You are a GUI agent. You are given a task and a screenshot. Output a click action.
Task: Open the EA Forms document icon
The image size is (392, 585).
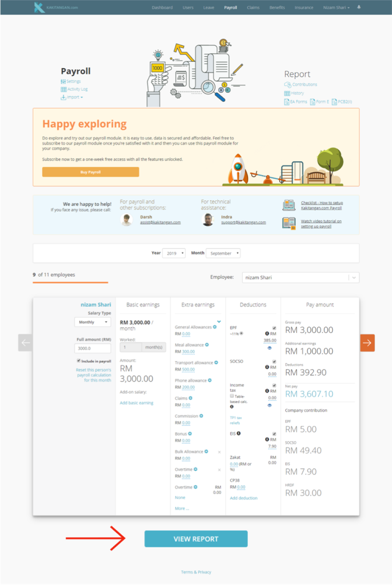pos(287,101)
